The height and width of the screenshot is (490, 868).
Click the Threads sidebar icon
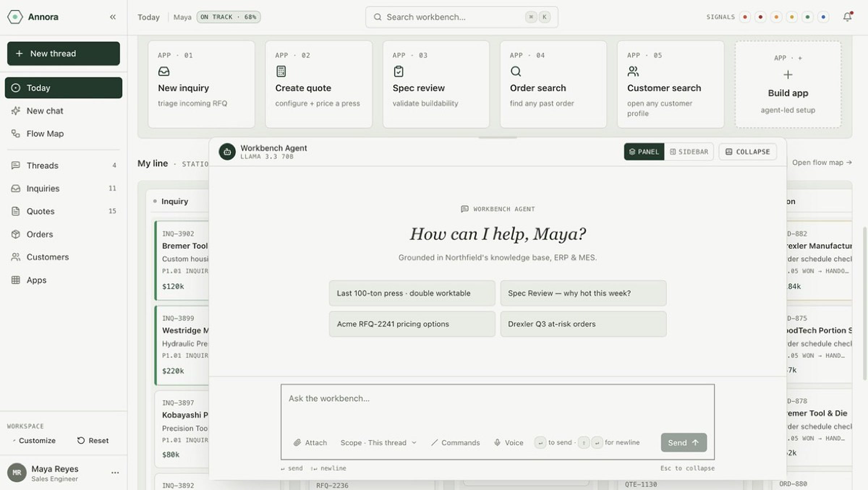click(16, 166)
